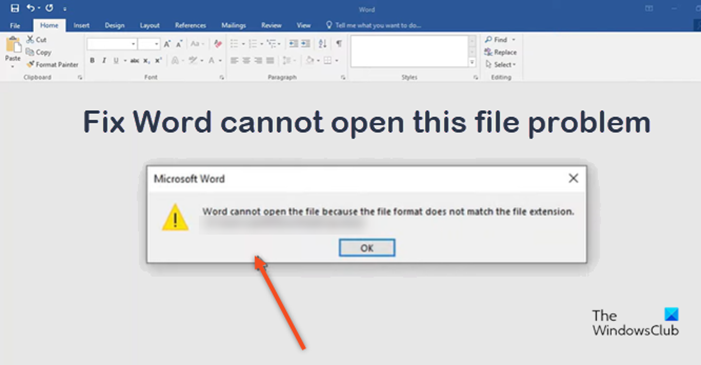Screen dimensions: 701x365
Task: Open the Paragraph dialog launcher
Action: tap(343, 77)
